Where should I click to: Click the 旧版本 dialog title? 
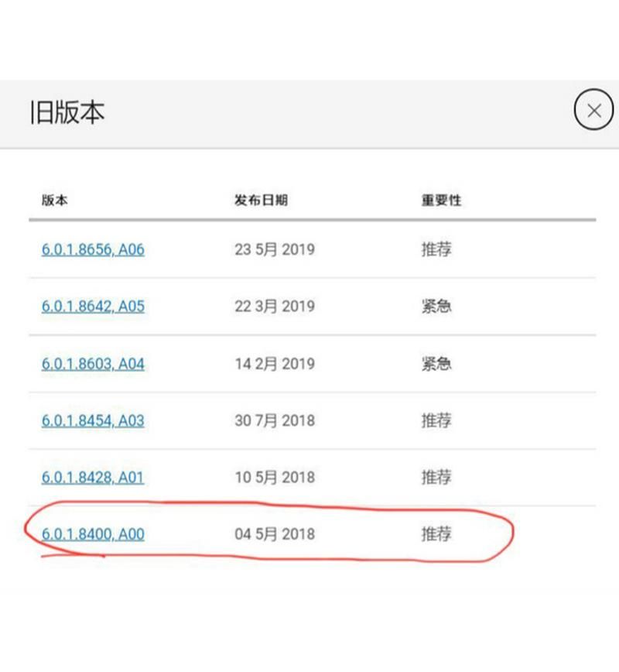[67, 113]
